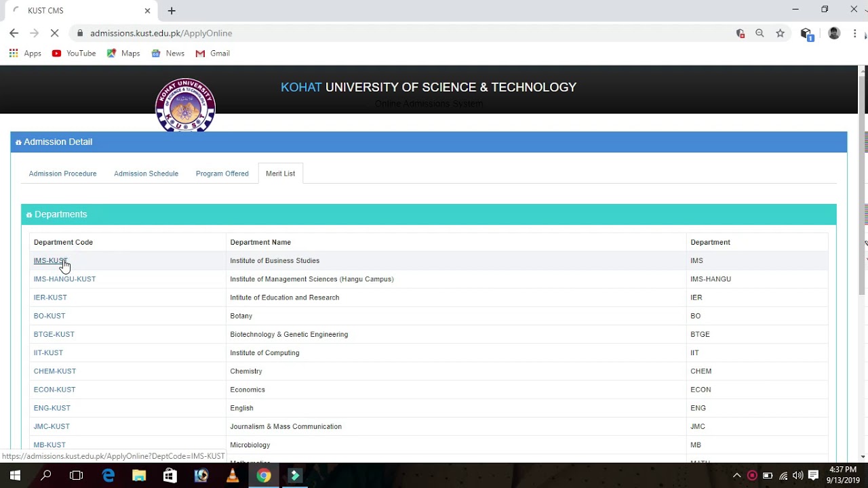Open Windows Start menu
868x488 pixels.
point(15,476)
